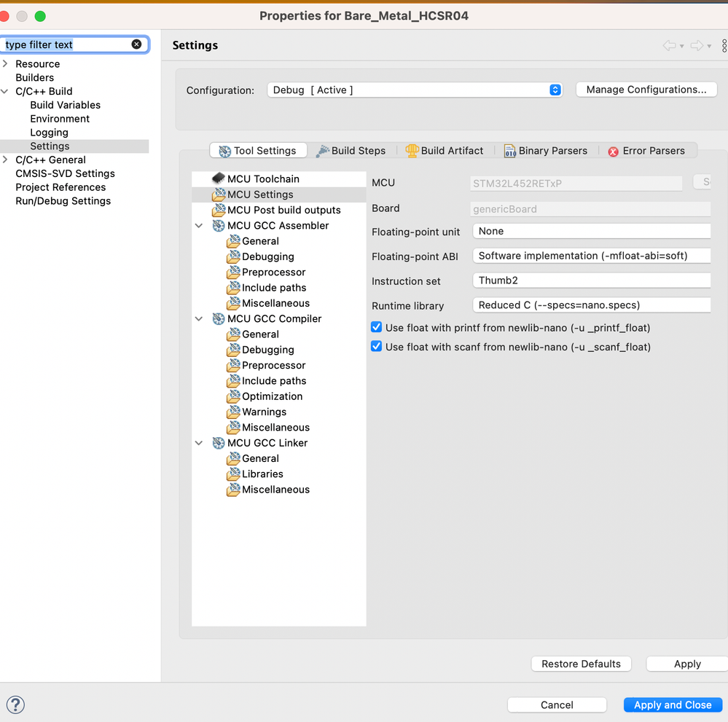
Task: Click the Compiler Warnings icon
Action: [233, 412]
